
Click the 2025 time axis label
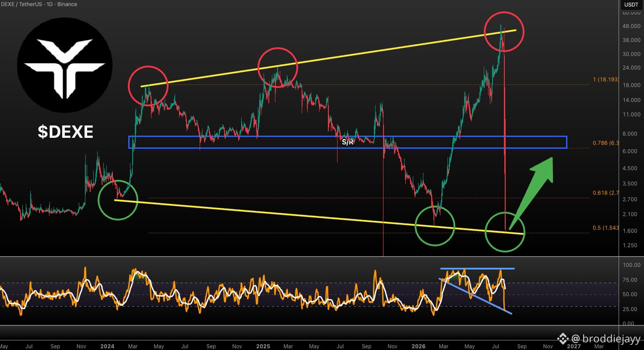tap(263, 346)
